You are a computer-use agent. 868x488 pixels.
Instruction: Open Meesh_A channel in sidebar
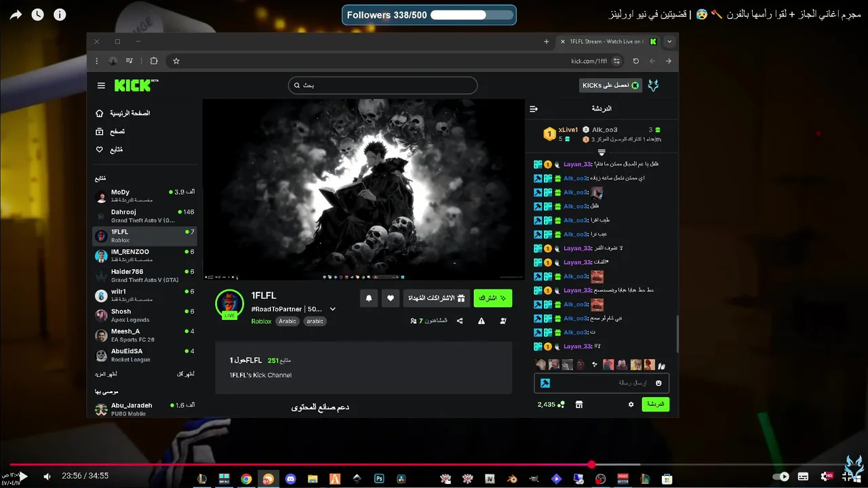[x=145, y=335]
